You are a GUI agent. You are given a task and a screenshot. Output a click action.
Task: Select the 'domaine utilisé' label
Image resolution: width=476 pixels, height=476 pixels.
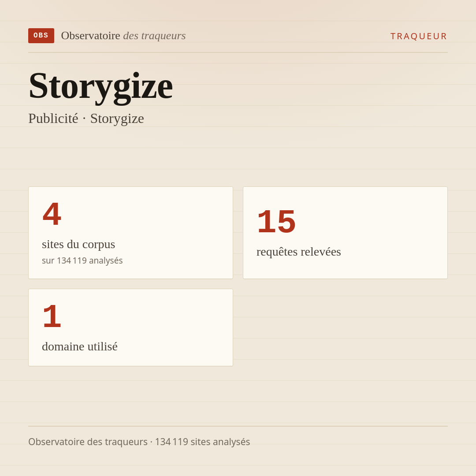(x=79, y=346)
